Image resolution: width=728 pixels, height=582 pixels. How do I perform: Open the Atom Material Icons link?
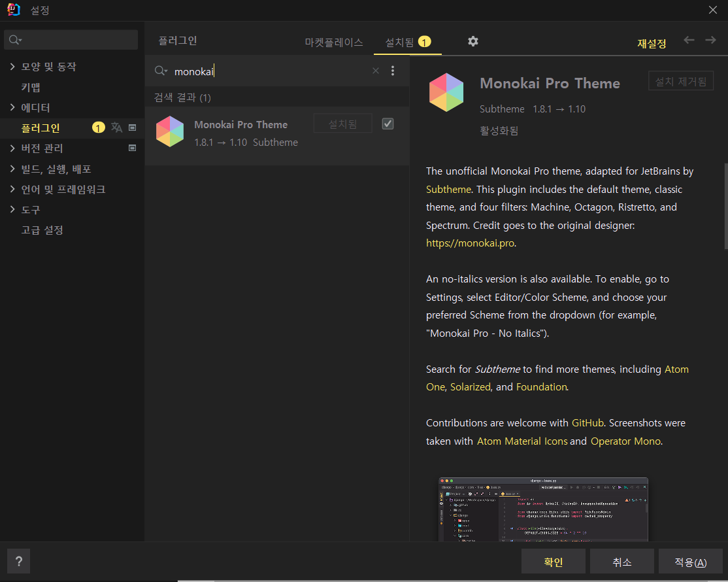coord(522,441)
